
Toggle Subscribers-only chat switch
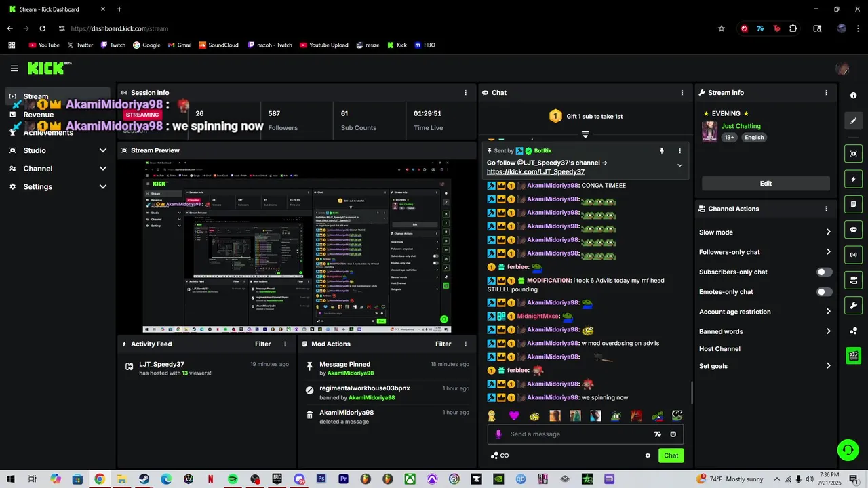(824, 272)
